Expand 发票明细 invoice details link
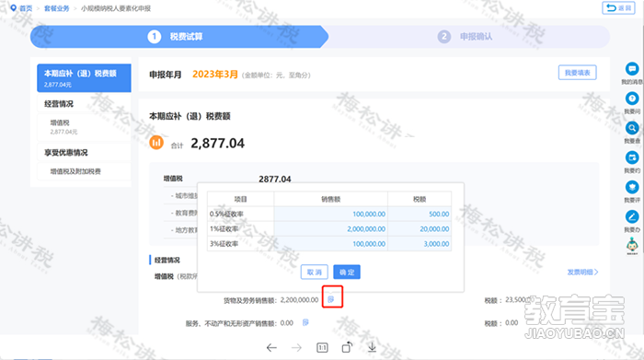Viewport: 644px width, 360px height. 582,272
